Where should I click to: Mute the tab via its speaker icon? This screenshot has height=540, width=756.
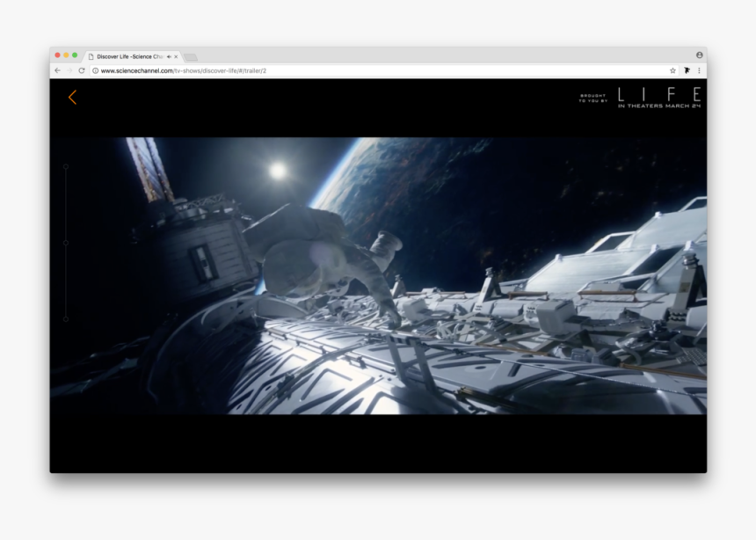[x=169, y=56]
